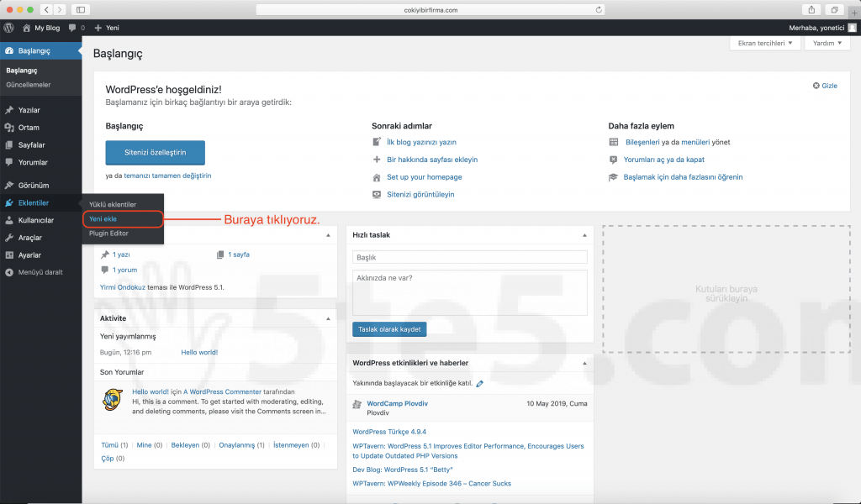
Task: Collapse the Hızlı taslak panel using its chevron
Action: 583,235
